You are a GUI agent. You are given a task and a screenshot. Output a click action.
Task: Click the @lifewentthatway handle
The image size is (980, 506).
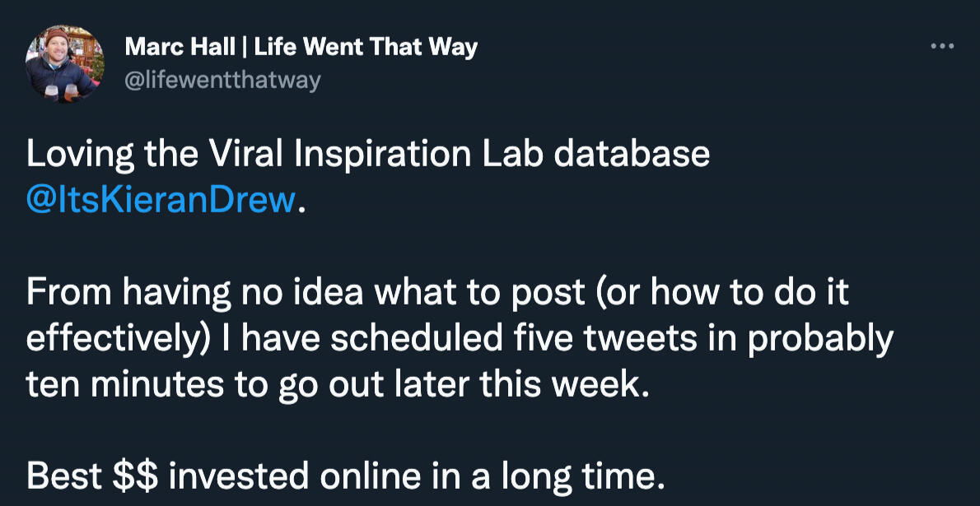point(222,80)
